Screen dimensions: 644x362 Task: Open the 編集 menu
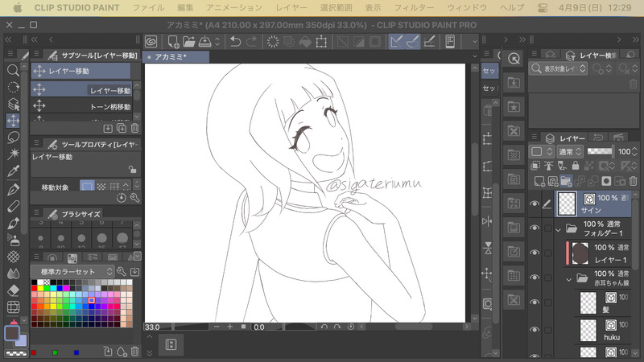[x=185, y=7]
